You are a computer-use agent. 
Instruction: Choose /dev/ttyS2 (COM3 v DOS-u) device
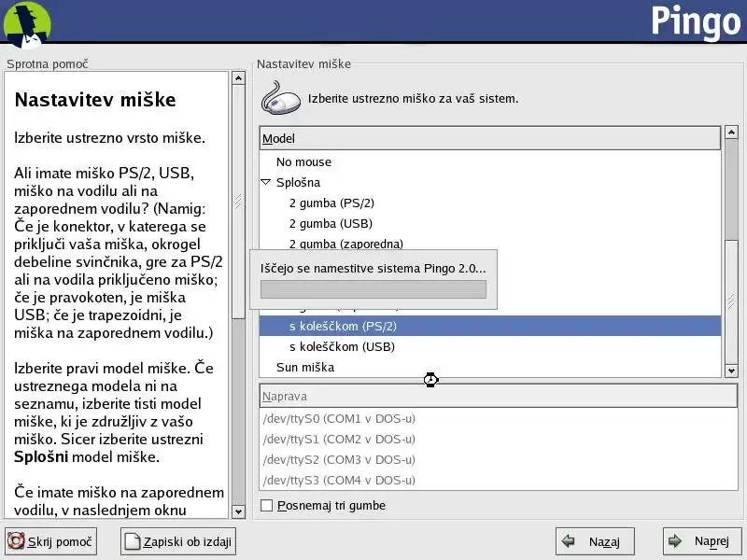coord(499,459)
